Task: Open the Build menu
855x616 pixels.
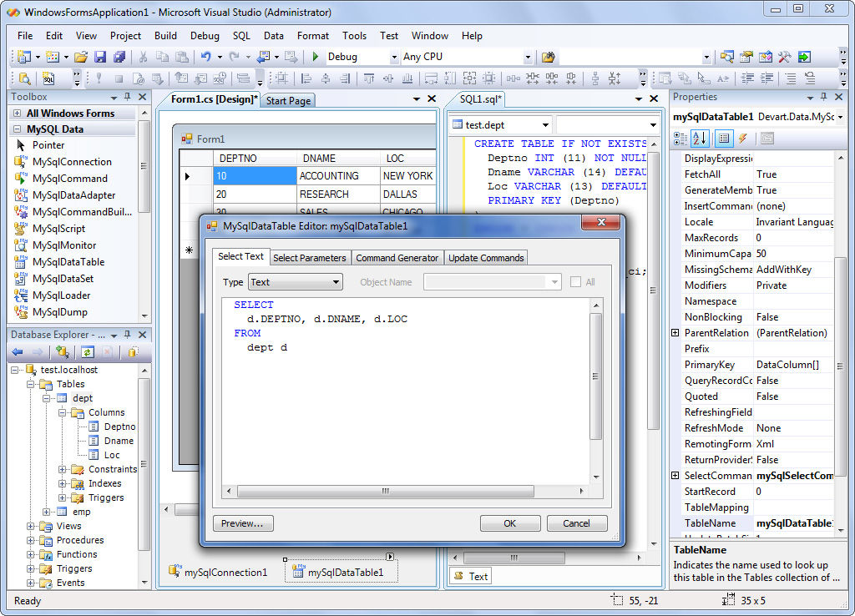Action: [165, 36]
